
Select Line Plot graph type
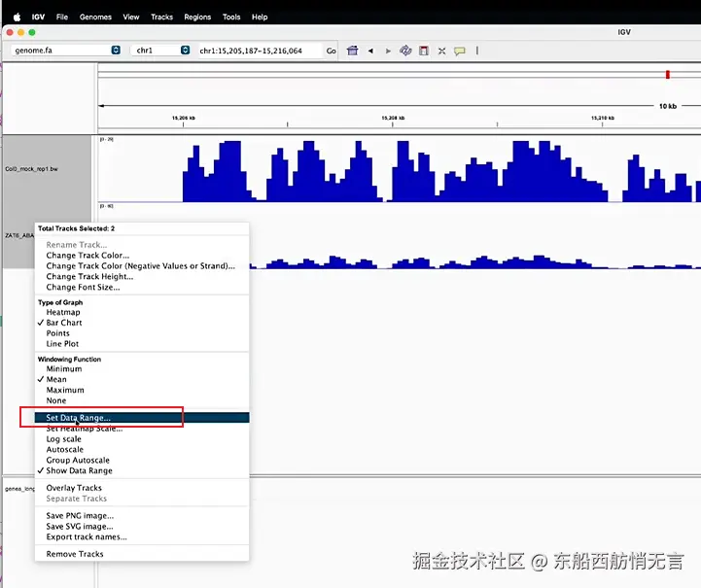pos(142,344)
